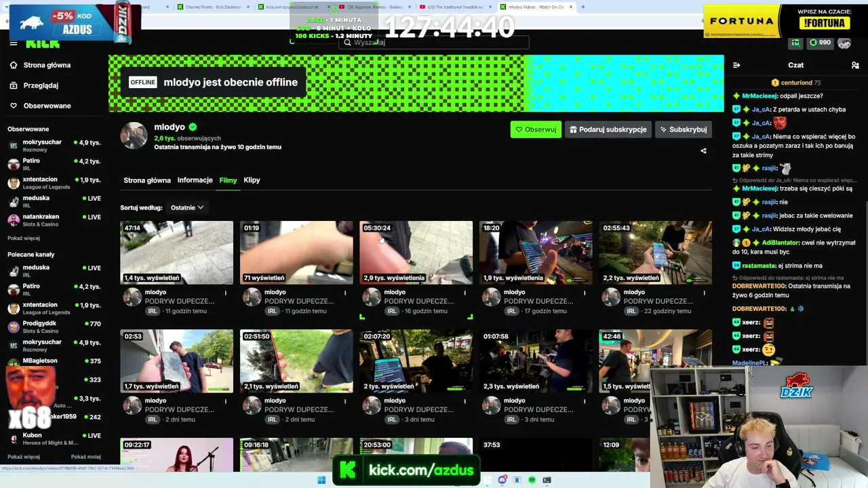Play the 05:30:24 video thumbnail

(x=416, y=252)
